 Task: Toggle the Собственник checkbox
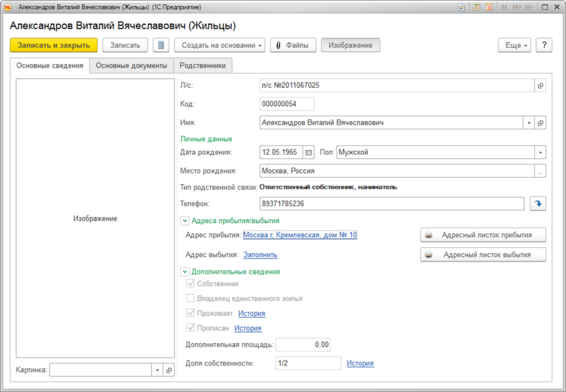point(191,284)
